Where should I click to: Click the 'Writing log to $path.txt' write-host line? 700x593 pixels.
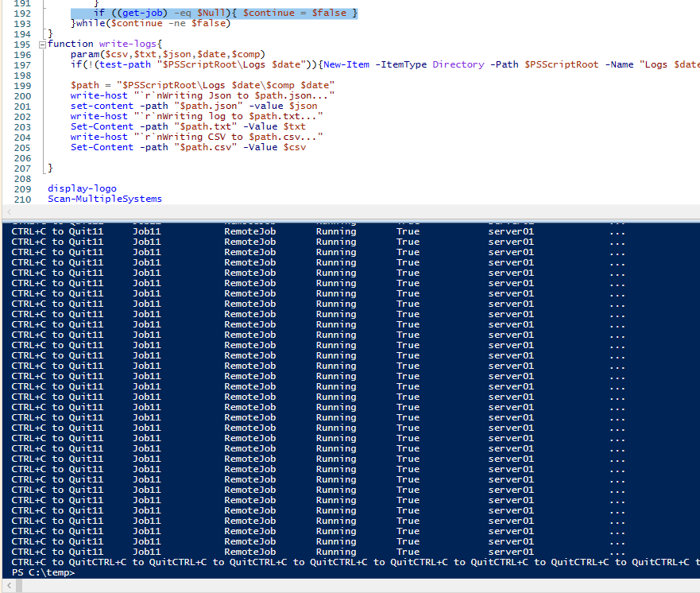[x=197, y=116]
